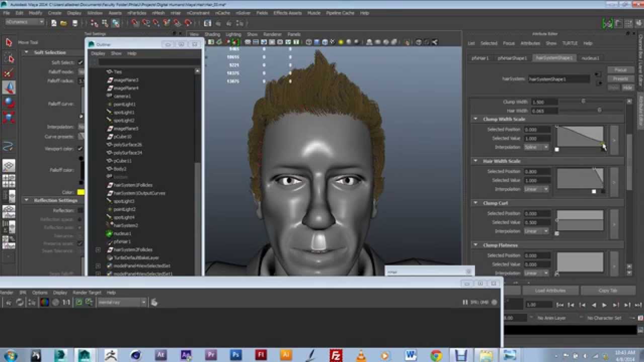Viewport: 644px width, 362px height.
Task: Open the Outliner Display menu
Action: click(x=98, y=53)
